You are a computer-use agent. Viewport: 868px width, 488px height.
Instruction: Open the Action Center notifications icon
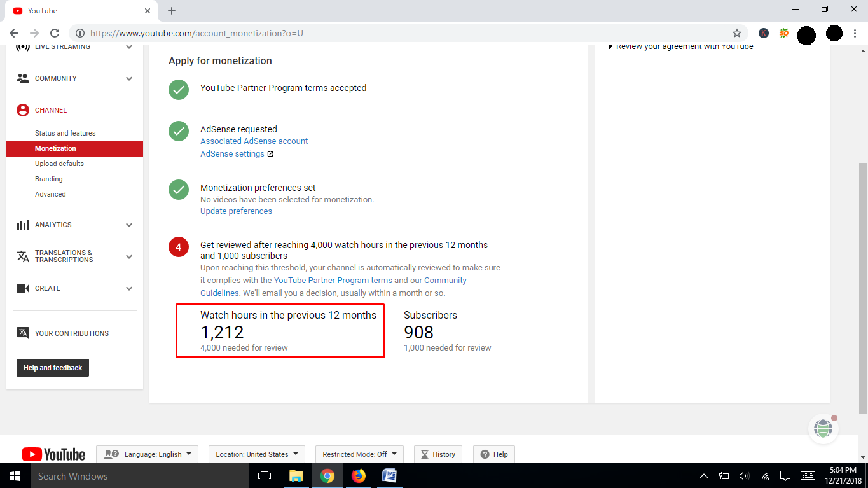pos(786,476)
